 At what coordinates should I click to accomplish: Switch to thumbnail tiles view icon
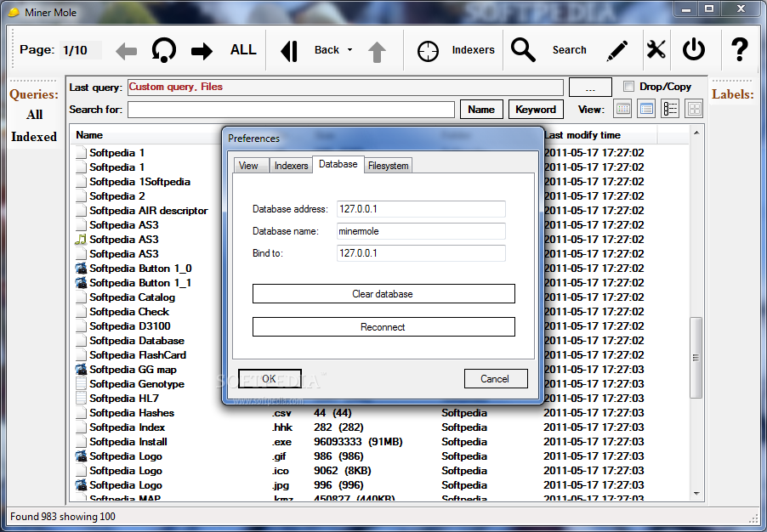coord(694,109)
